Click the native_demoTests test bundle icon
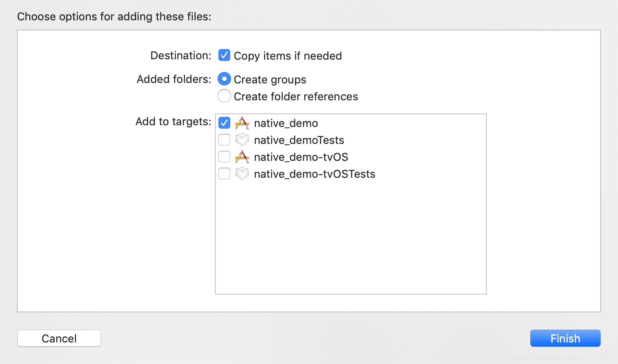This screenshot has height=364, width=618. 242,140
